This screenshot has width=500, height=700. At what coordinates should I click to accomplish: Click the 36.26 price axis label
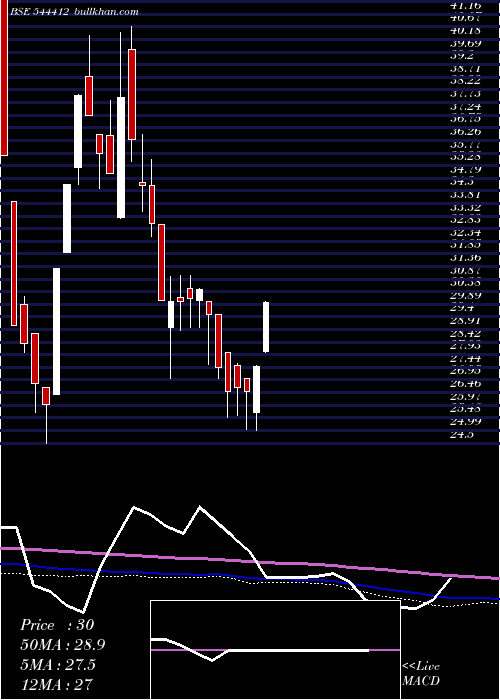(466, 132)
